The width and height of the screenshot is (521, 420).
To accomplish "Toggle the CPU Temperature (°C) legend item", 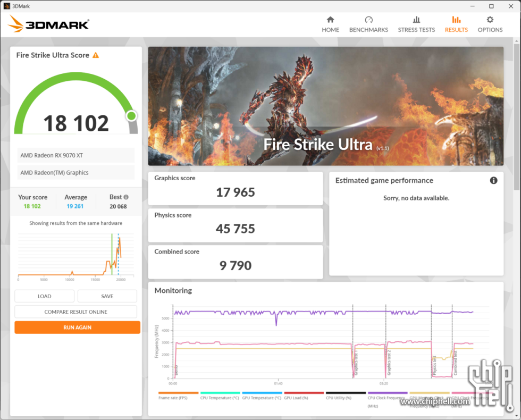I will [220, 396].
